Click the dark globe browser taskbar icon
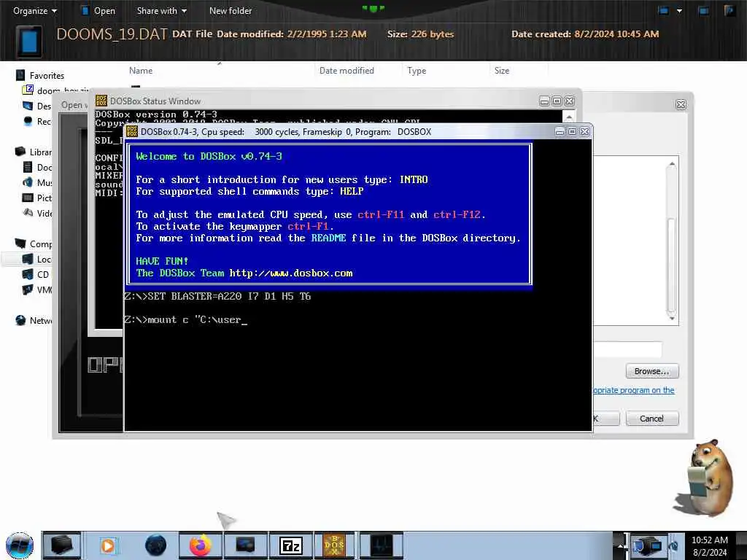The height and width of the screenshot is (560, 747). (155, 545)
